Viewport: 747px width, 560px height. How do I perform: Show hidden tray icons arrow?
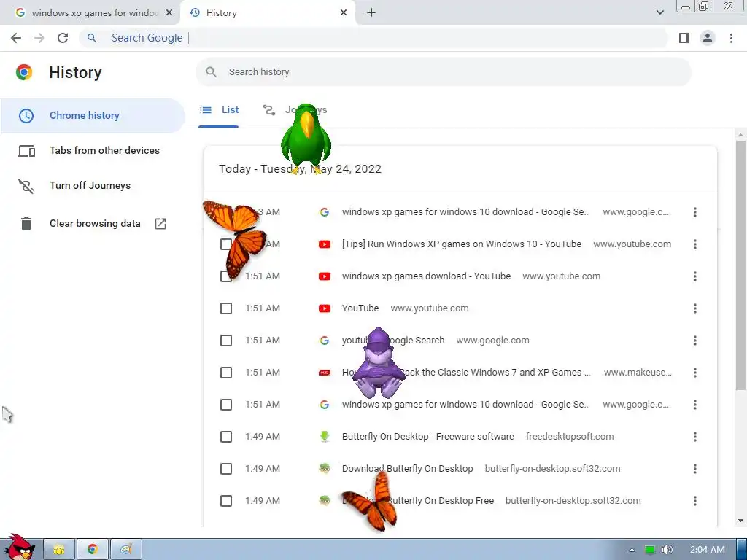click(632, 550)
